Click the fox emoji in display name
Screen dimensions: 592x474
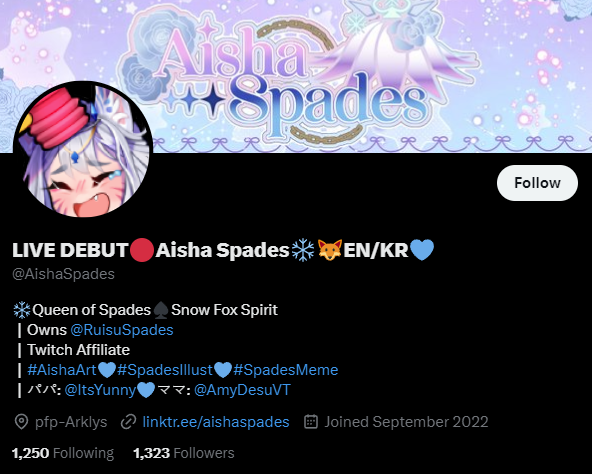pos(330,250)
